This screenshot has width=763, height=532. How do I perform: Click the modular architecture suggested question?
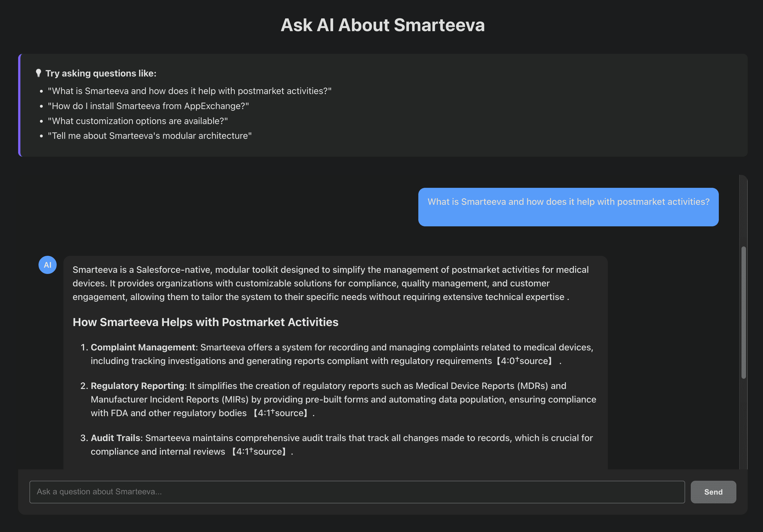pyautogui.click(x=150, y=136)
